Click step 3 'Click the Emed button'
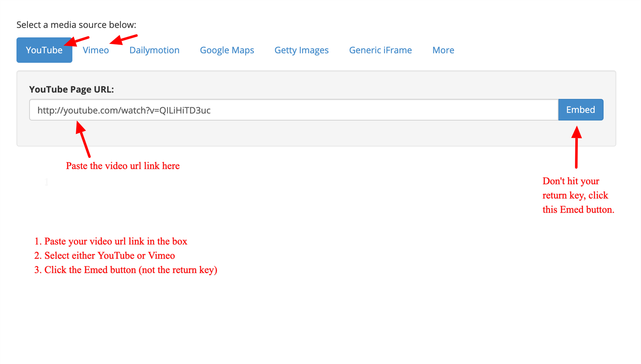 coord(126,270)
